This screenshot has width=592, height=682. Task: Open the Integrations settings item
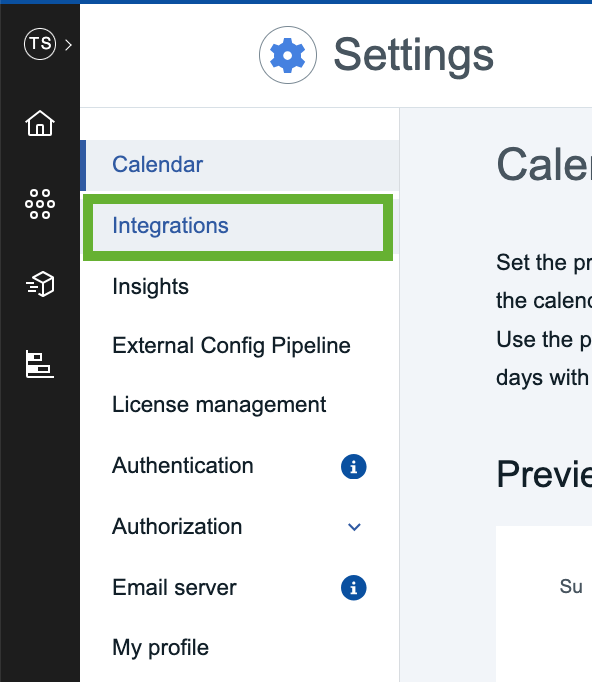(x=238, y=227)
